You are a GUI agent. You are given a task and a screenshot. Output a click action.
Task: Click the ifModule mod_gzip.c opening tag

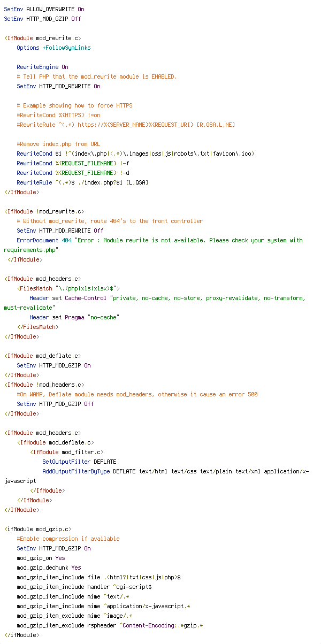tap(37, 529)
